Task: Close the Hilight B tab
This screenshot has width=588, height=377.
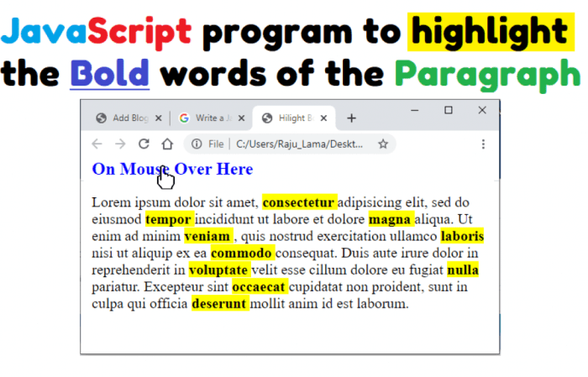Action: pos(325,118)
